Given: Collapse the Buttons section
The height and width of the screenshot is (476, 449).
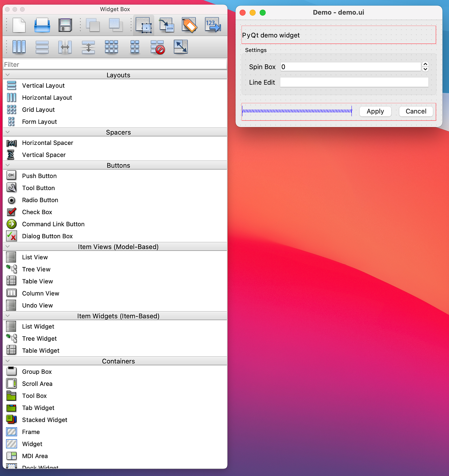Looking at the screenshot, I should [7, 165].
